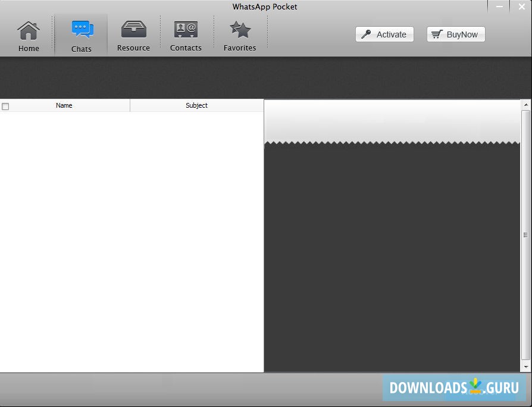Image resolution: width=532 pixels, height=407 pixels.
Task: Sort by the Name column header
Action: point(64,105)
